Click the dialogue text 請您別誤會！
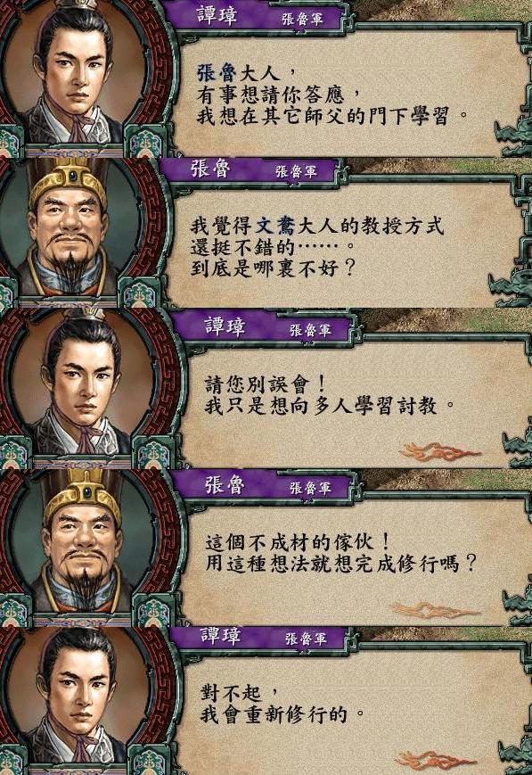Image resolution: width=532 pixels, height=775 pixels. coord(266,384)
